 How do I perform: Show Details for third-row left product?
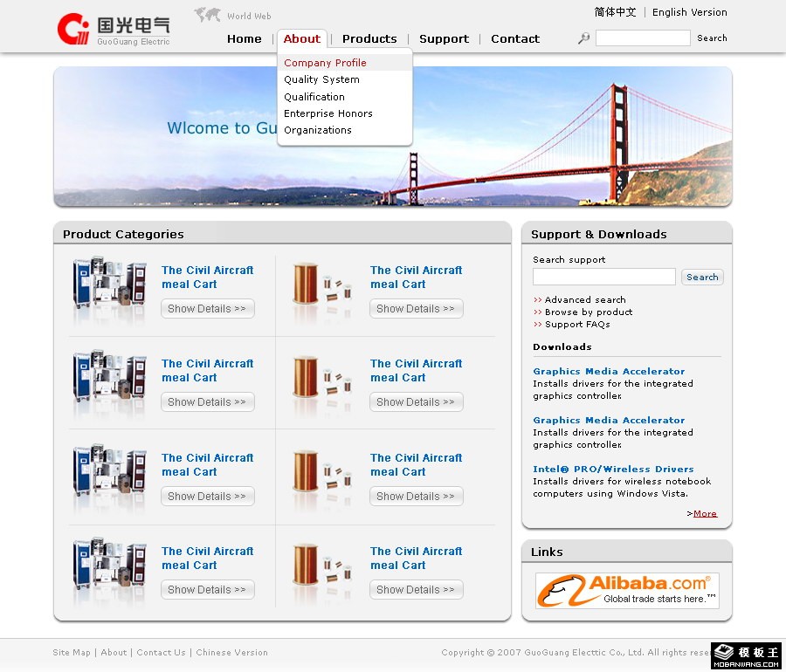pos(208,497)
